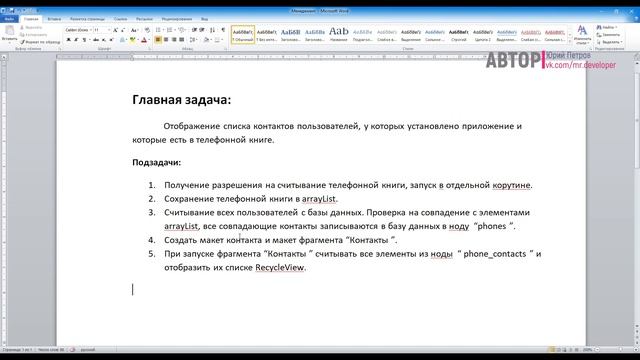Click the multilevel list icon
The width and height of the screenshot is (640, 360).
[x=181, y=30]
